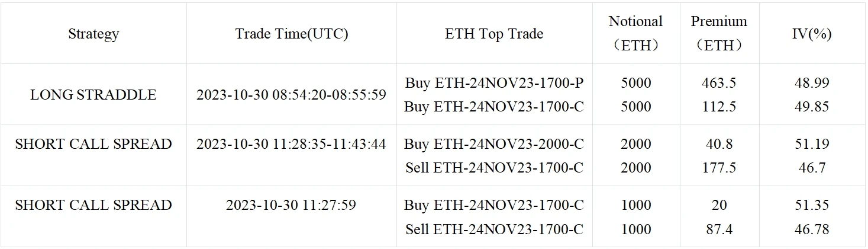This screenshot has height=249, width=868.
Task: Click the 51.35 IV value
Action: [812, 205]
